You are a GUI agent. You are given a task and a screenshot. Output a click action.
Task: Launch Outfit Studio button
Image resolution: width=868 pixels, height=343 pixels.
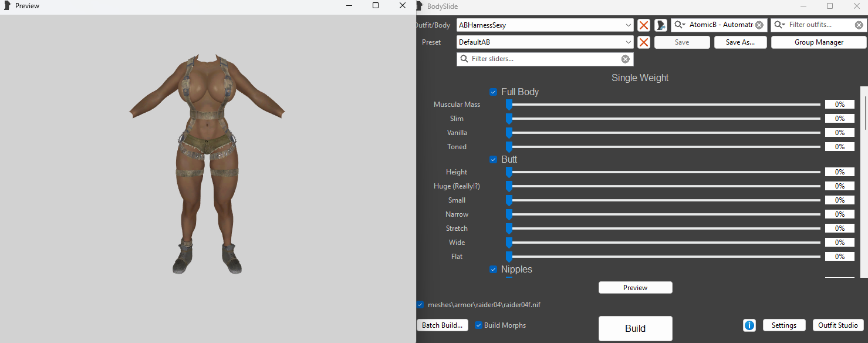click(838, 325)
